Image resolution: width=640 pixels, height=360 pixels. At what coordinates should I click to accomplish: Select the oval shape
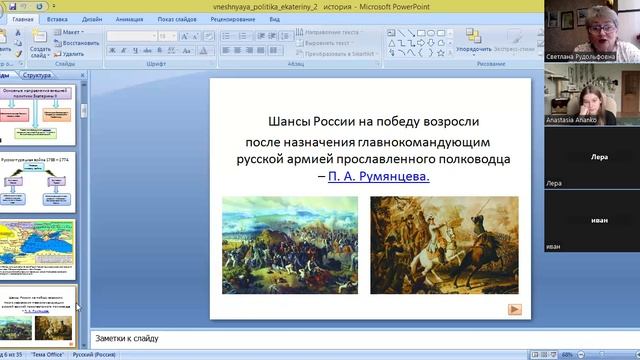click(431, 33)
